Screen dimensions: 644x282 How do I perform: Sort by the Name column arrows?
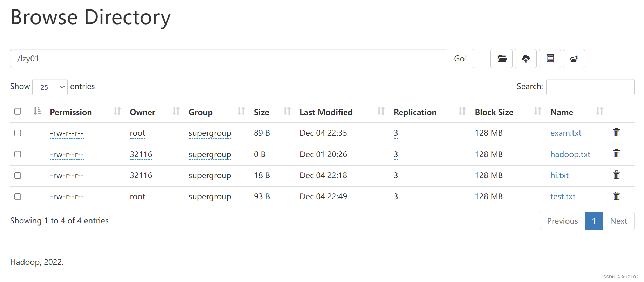coord(600,111)
